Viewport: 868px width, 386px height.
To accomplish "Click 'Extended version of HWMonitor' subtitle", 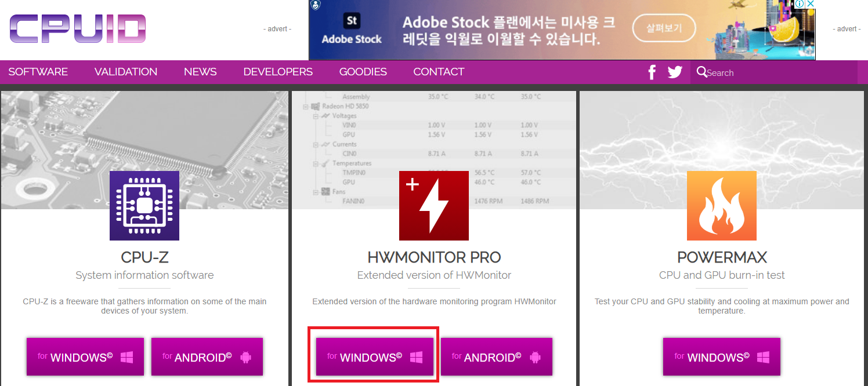I will click(x=434, y=275).
